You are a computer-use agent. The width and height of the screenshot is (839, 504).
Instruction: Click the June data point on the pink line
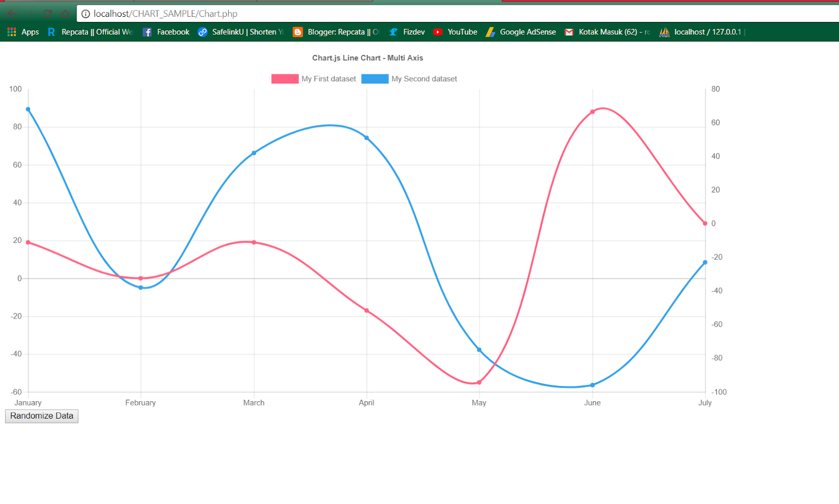(593, 111)
